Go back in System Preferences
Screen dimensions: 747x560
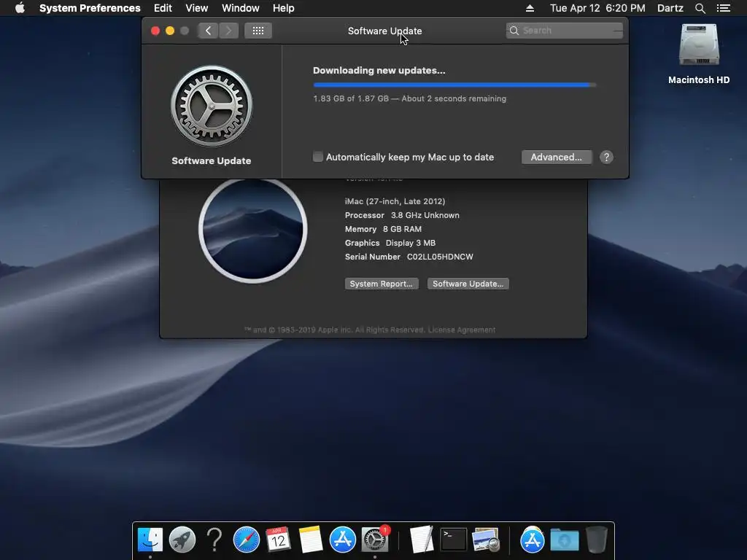point(208,31)
